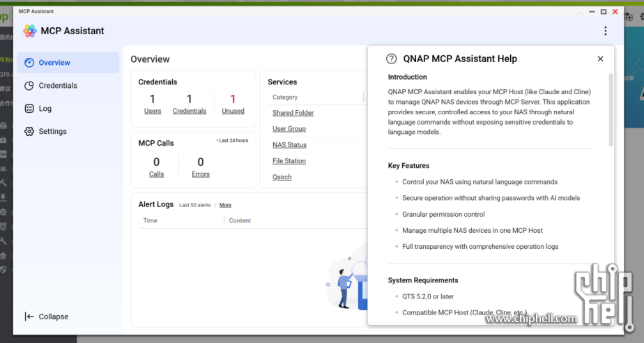Click the Settings gear icon in sidebar

29,132
